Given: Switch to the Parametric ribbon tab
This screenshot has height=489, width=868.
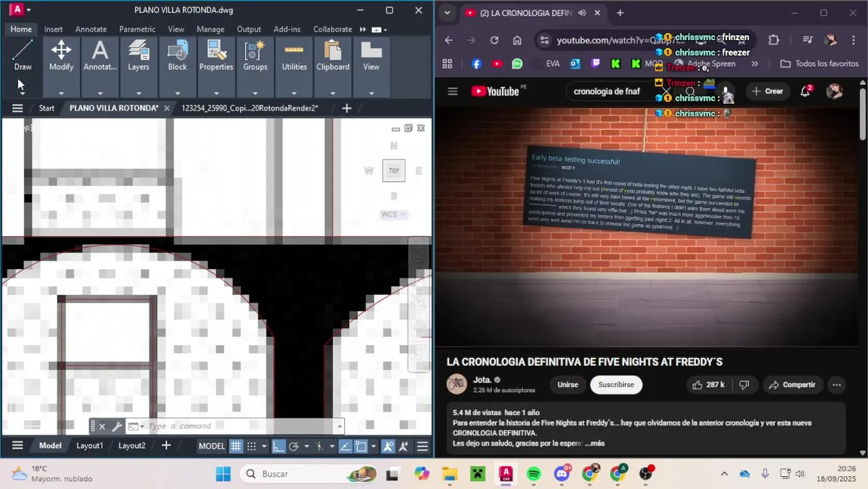Looking at the screenshot, I should pos(137,29).
